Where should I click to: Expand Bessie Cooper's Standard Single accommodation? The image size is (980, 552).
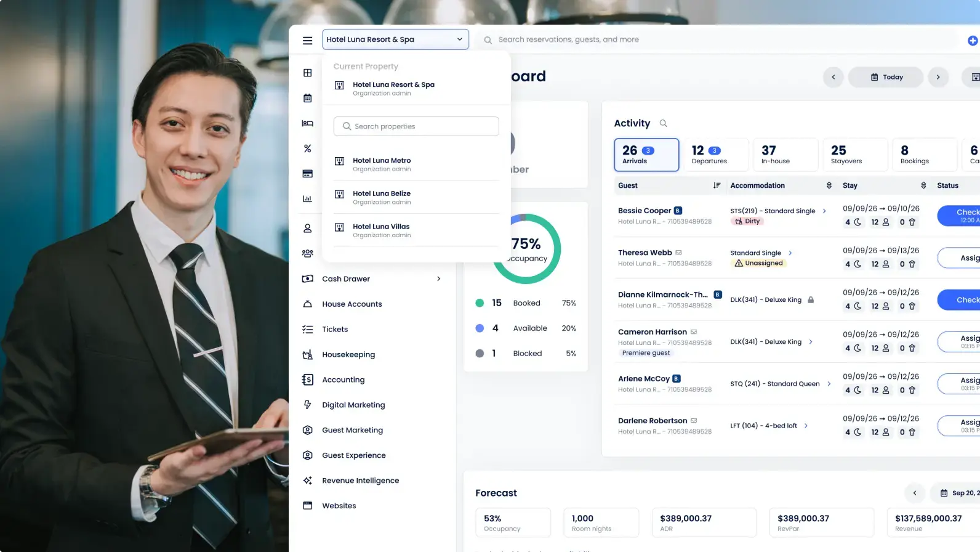click(x=824, y=211)
